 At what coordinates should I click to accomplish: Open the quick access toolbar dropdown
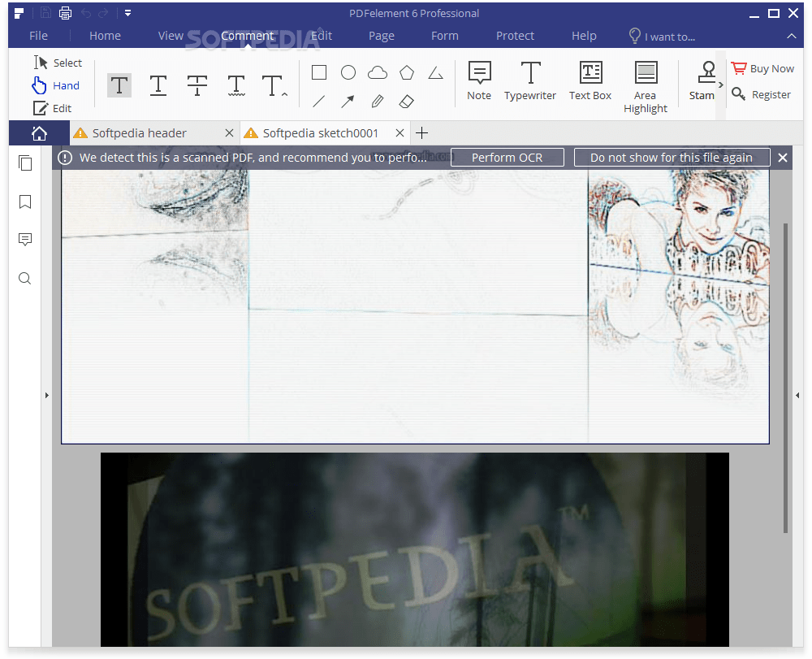tap(128, 13)
